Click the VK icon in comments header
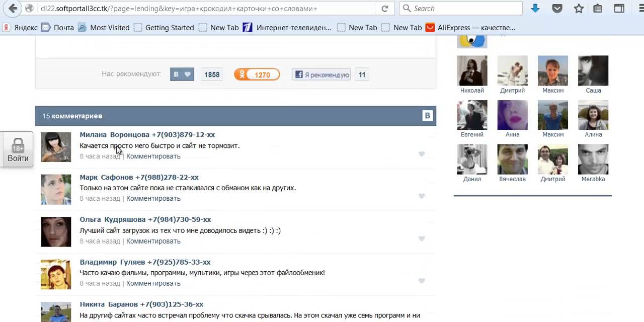Image resolution: width=644 pixels, height=322 pixels. pyautogui.click(x=427, y=116)
